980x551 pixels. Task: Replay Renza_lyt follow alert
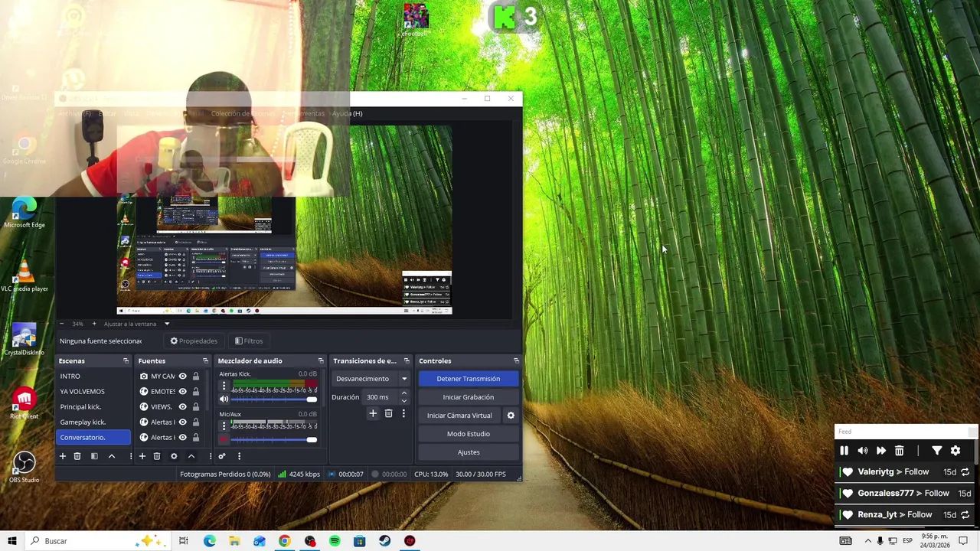pos(965,515)
